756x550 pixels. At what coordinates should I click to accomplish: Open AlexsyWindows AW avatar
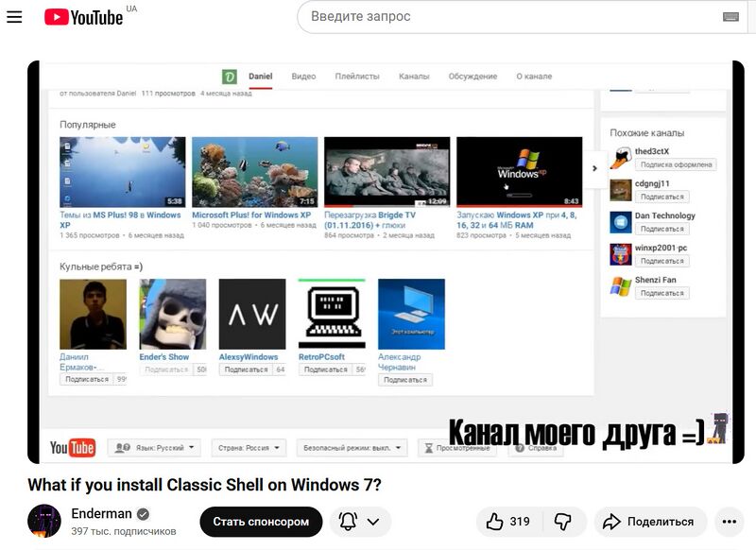point(252,314)
